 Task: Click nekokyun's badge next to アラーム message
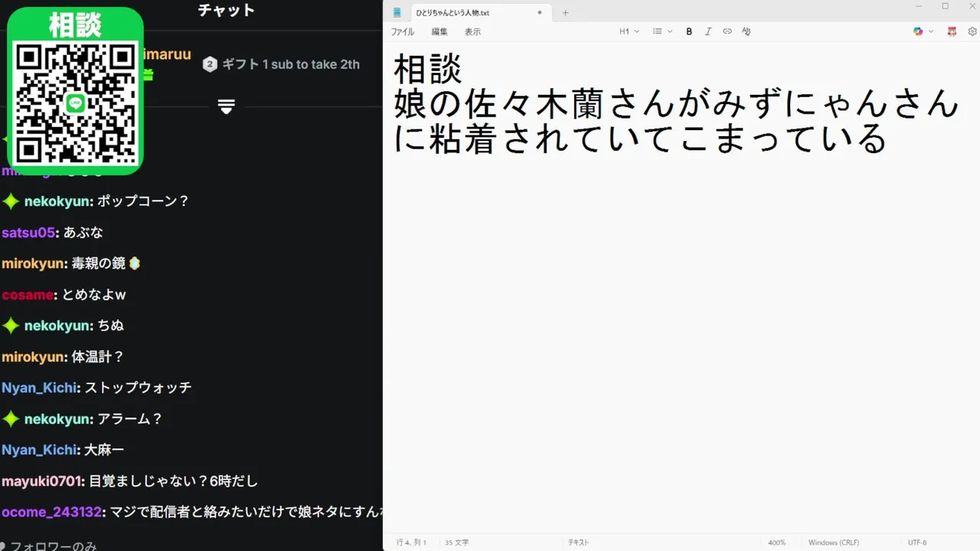click(11, 419)
